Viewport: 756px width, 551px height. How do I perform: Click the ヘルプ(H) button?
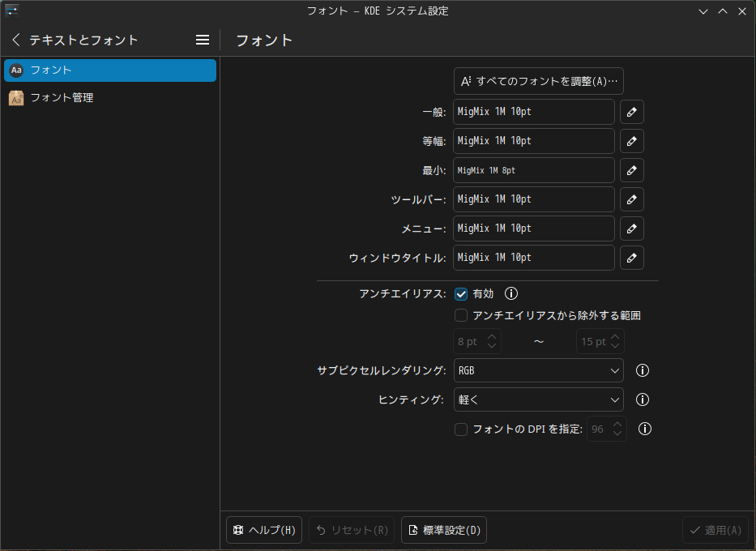264,530
